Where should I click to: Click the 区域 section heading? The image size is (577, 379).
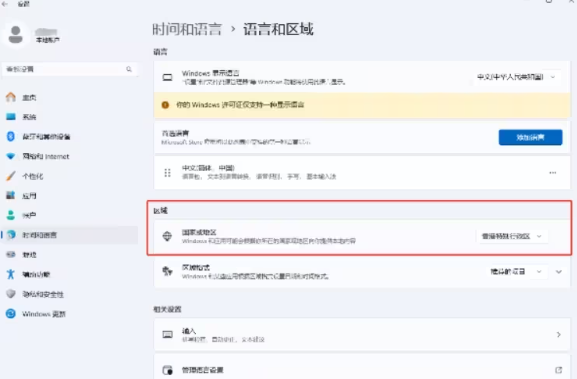click(x=160, y=211)
